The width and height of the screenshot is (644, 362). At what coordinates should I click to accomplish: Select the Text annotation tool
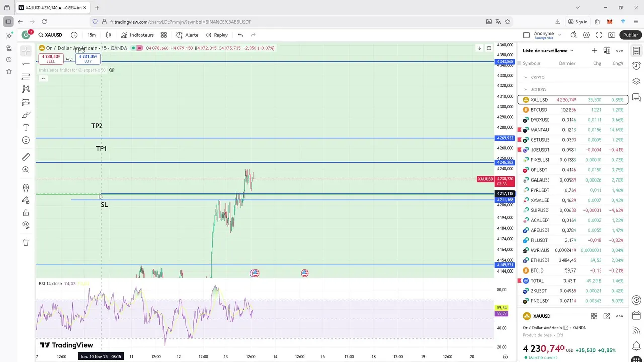click(26, 128)
